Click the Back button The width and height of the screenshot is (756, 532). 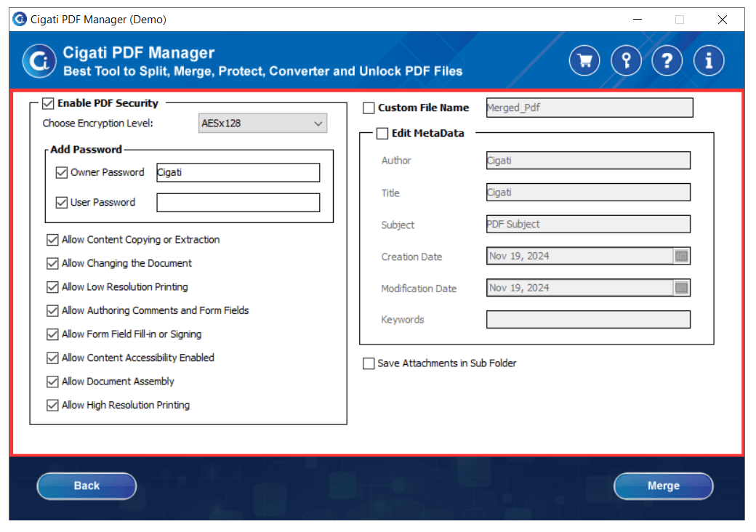[x=87, y=485]
